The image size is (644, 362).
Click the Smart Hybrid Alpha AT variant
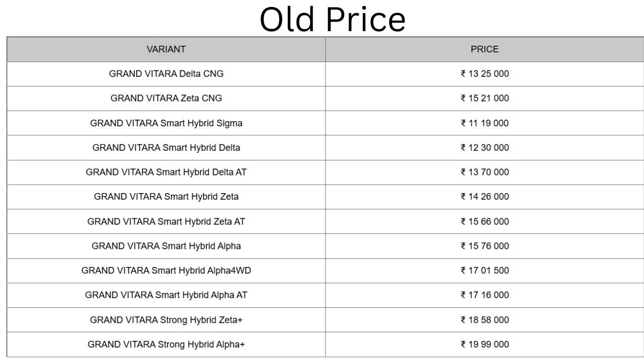(166, 296)
